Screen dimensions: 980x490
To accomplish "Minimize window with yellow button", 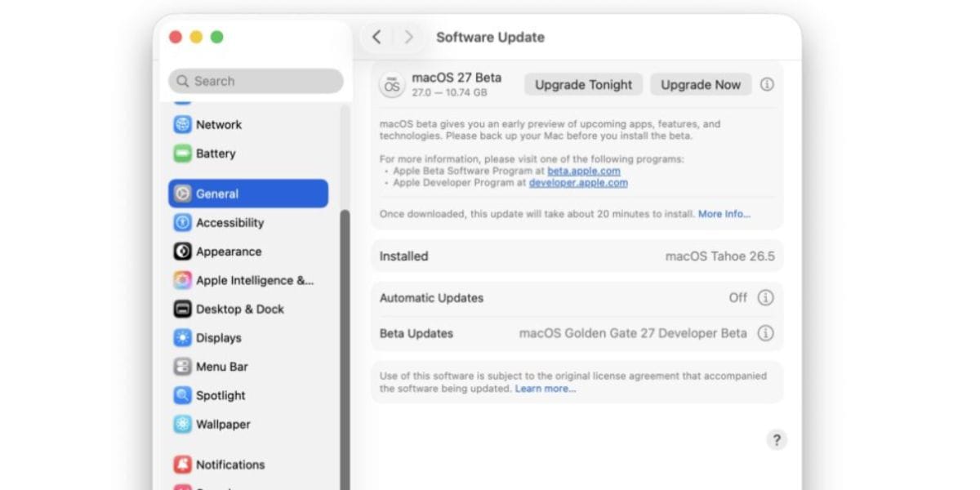I will pos(196,37).
